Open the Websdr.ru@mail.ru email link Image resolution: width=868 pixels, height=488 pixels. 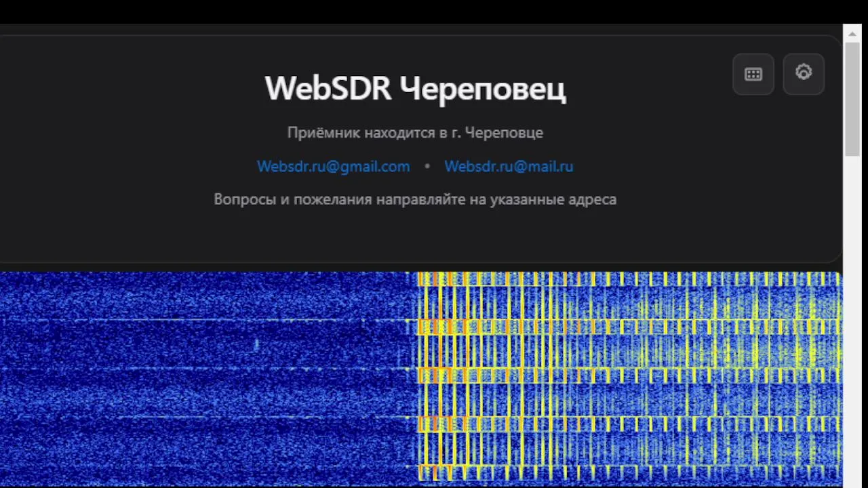click(x=509, y=166)
